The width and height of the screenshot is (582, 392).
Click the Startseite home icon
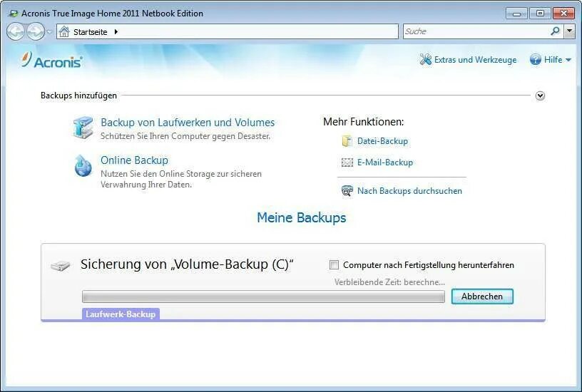pos(64,31)
